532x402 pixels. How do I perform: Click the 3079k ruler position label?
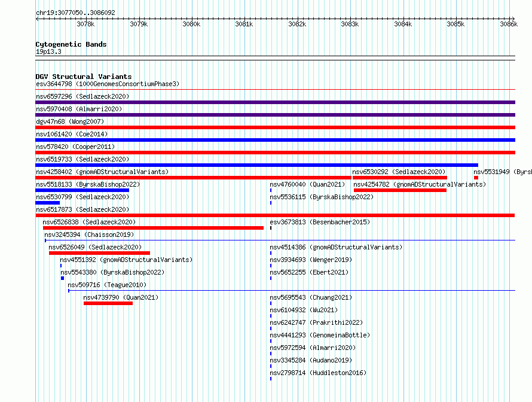point(139,24)
